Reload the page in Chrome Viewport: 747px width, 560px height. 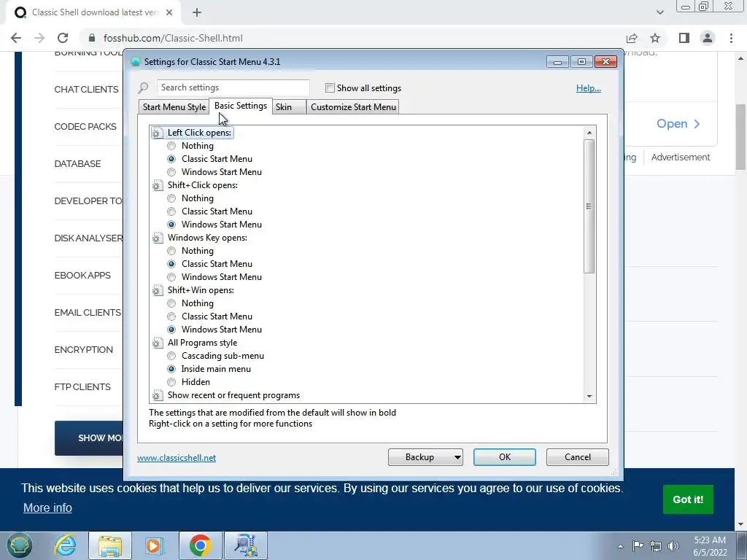(63, 38)
